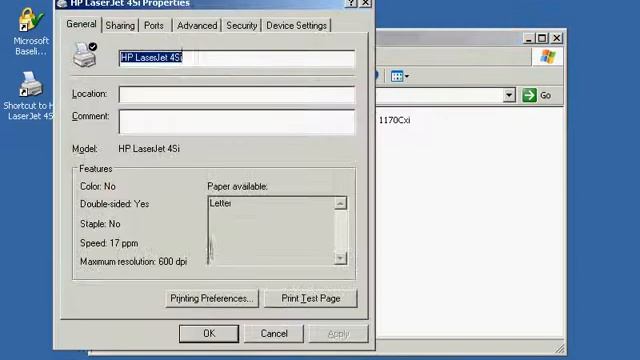Open the Device Settings tab
The width and height of the screenshot is (640, 360).
tap(296, 25)
